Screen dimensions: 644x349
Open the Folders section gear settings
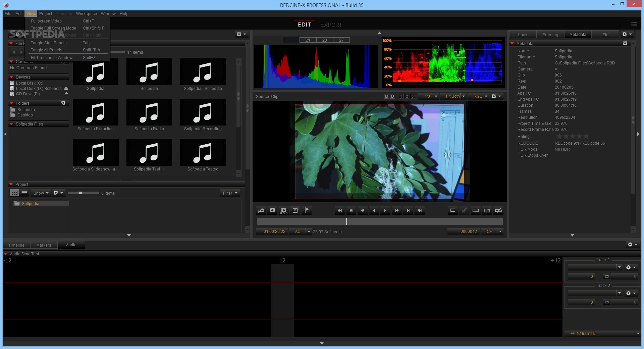click(63, 103)
